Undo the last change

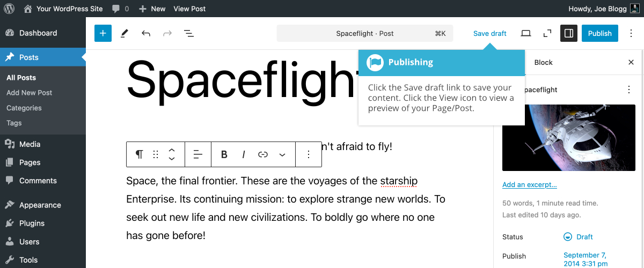tap(146, 33)
